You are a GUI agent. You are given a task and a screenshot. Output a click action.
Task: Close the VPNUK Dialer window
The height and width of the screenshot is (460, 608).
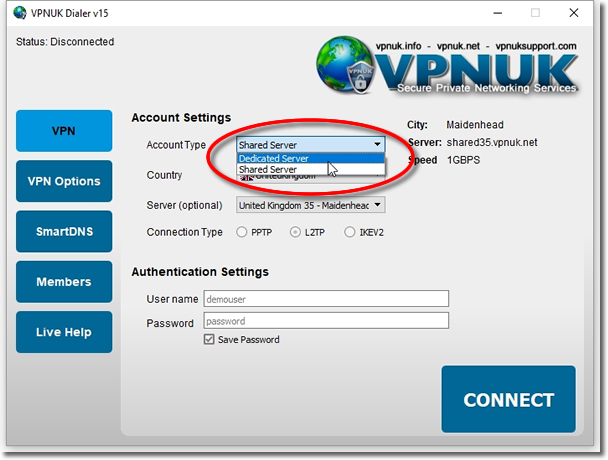tap(574, 13)
